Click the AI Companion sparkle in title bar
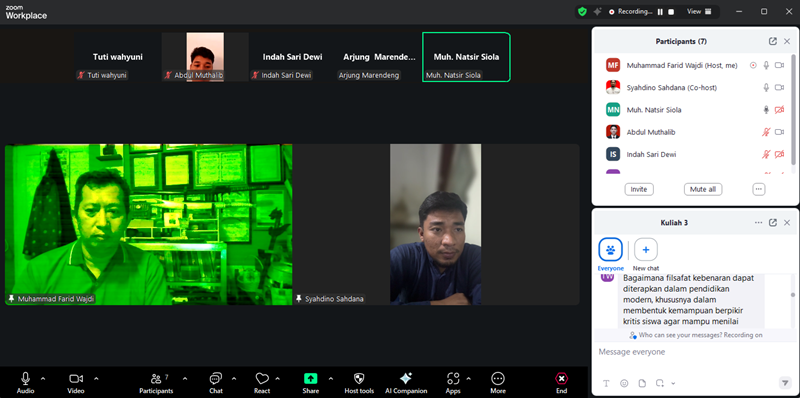Viewport: 800px width, 398px height. (597, 11)
